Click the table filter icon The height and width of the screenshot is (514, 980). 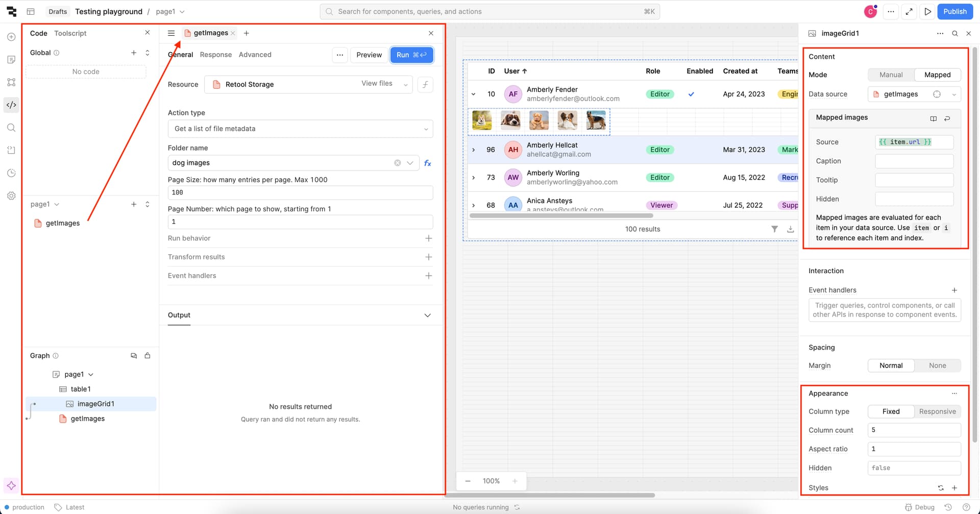[774, 229]
